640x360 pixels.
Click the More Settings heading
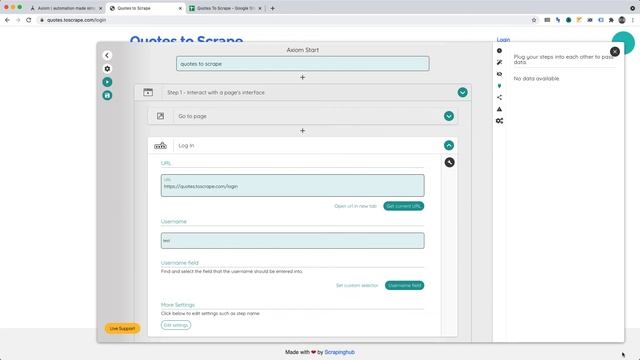[178, 305]
